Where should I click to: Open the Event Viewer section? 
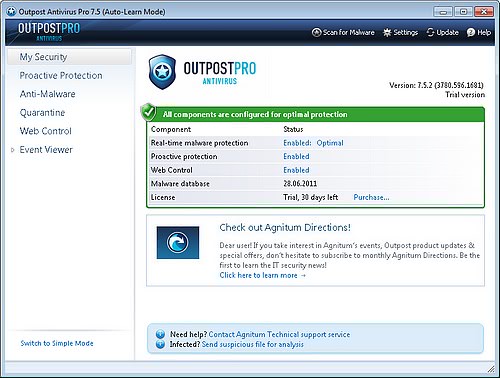(46, 150)
